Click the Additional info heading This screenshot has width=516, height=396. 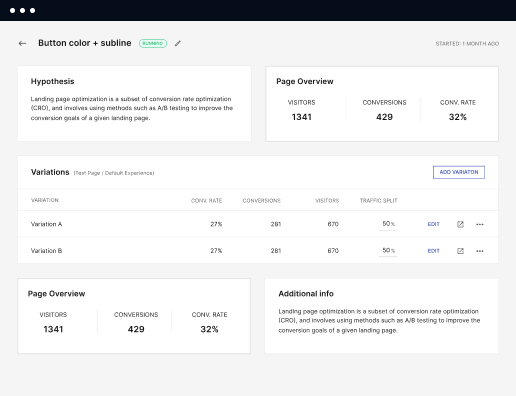coord(306,294)
